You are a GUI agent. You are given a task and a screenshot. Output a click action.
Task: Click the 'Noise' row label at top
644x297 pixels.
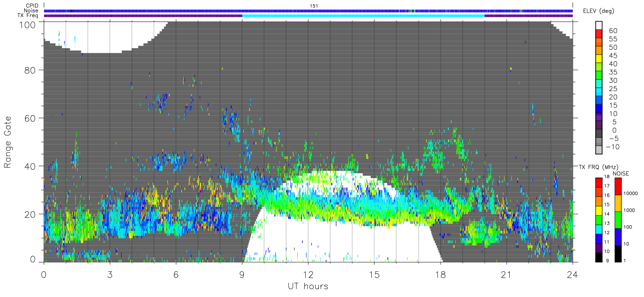pos(31,10)
